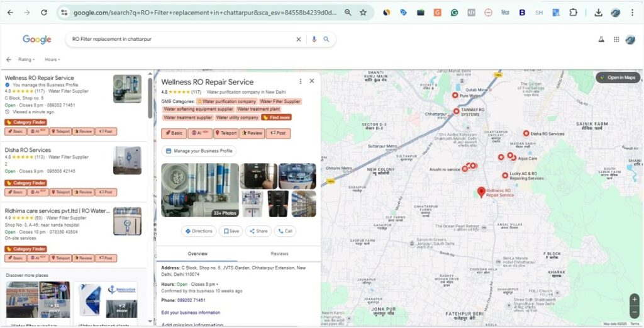The image size is (644, 328).
Task: Click the Google logo
Action: [x=37, y=40]
